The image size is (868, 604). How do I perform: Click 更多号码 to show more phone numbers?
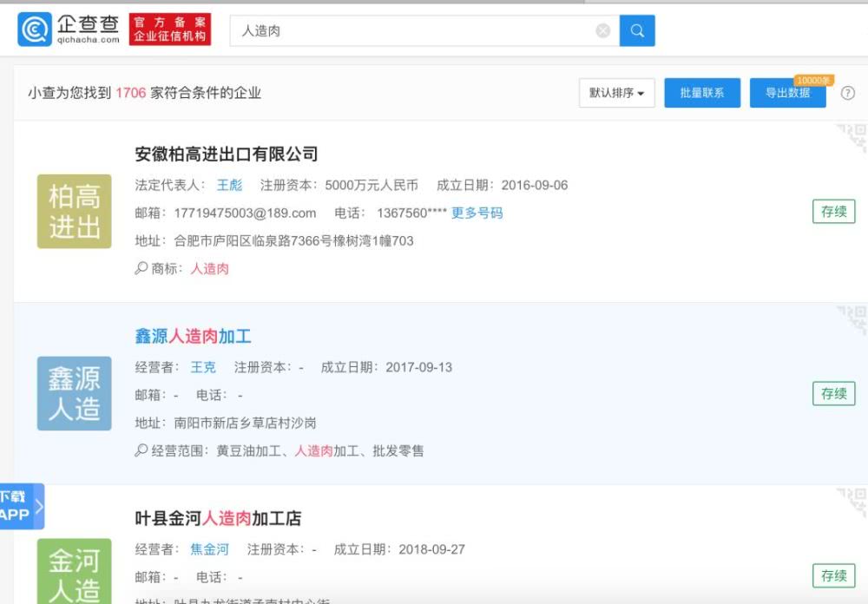point(477,213)
